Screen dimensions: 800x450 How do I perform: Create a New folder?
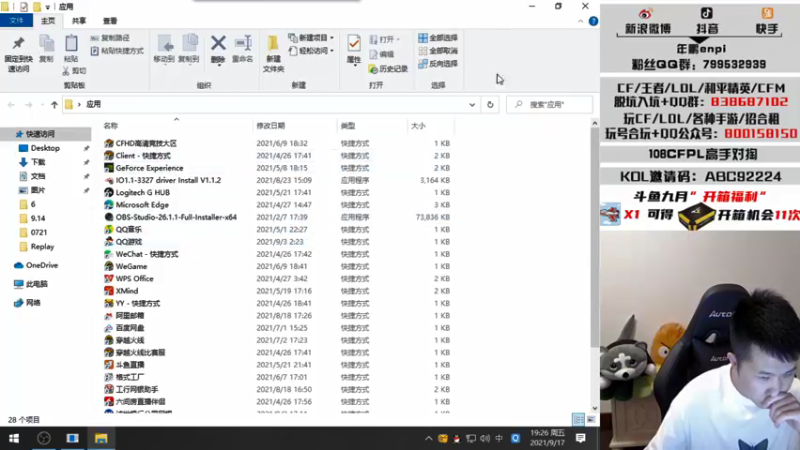(273, 54)
